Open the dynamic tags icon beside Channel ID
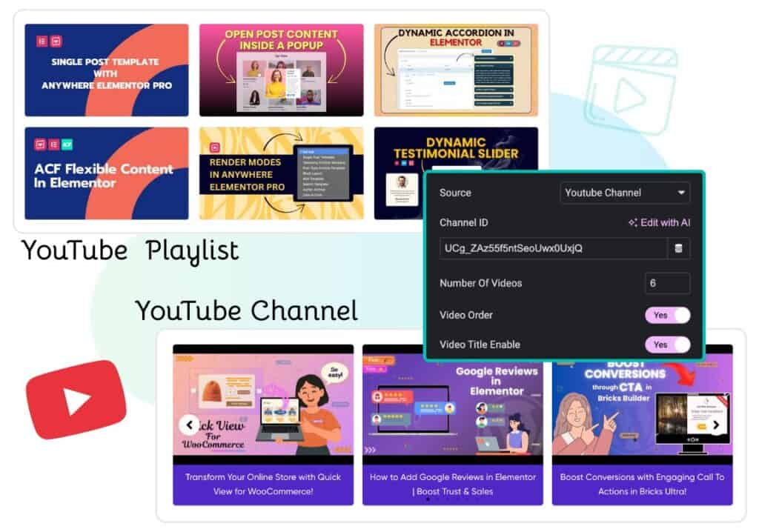 679,248
